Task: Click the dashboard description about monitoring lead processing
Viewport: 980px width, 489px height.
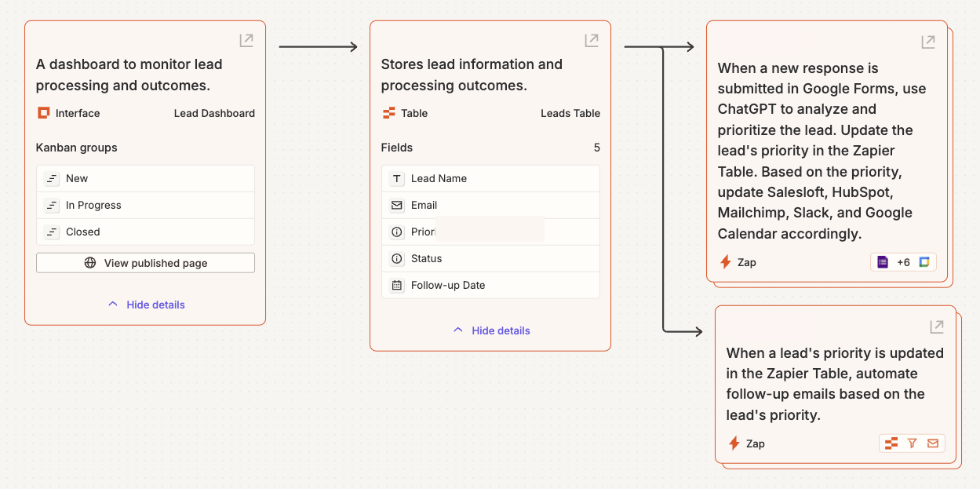Action: [x=129, y=75]
